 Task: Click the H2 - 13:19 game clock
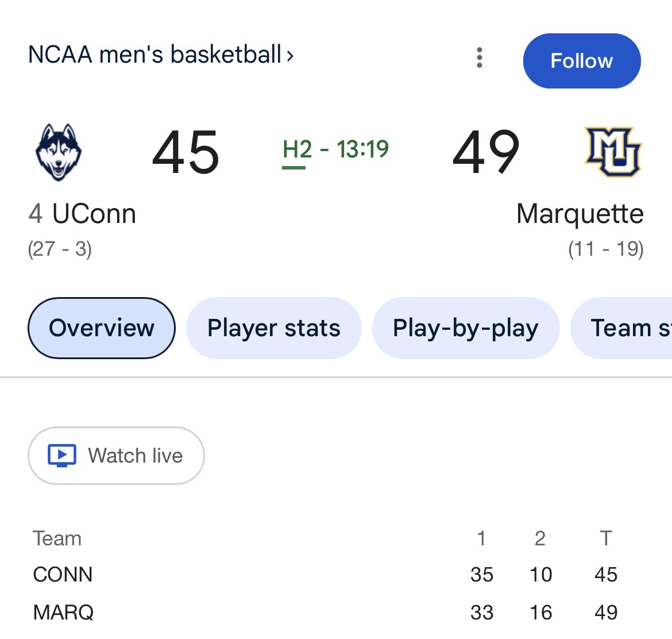coord(335,150)
